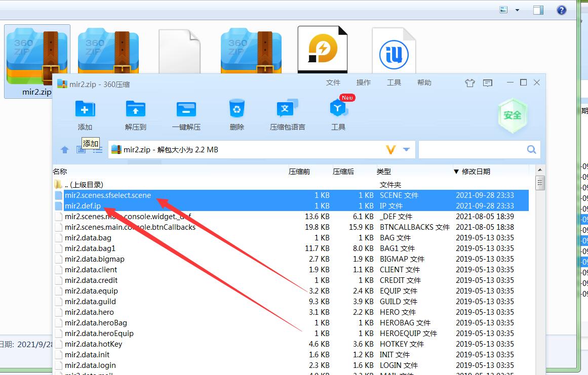
Task: Open the skin (shirt) icon in title bar
Action: tap(469, 83)
